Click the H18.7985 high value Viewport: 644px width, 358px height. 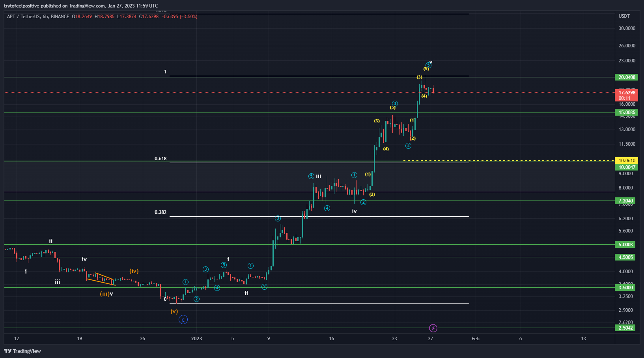point(105,17)
